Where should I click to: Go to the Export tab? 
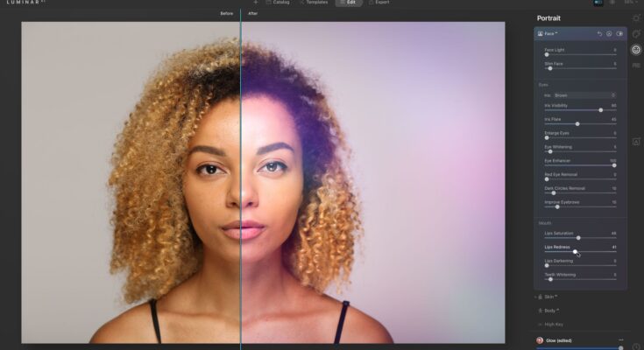click(379, 3)
